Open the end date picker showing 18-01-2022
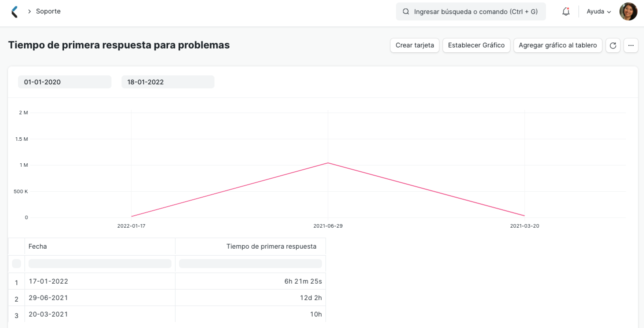This screenshot has height=328, width=644. [167, 82]
